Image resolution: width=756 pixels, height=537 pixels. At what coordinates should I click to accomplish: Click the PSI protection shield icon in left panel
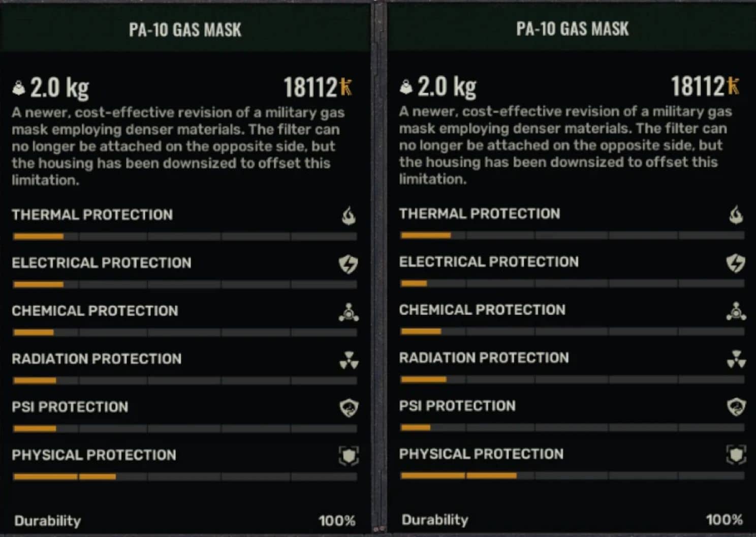(349, 407)
